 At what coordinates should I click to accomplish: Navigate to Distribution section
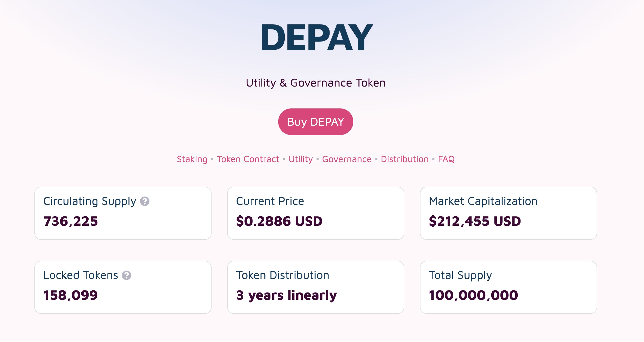pyautogui.click(x=405, y=159)
